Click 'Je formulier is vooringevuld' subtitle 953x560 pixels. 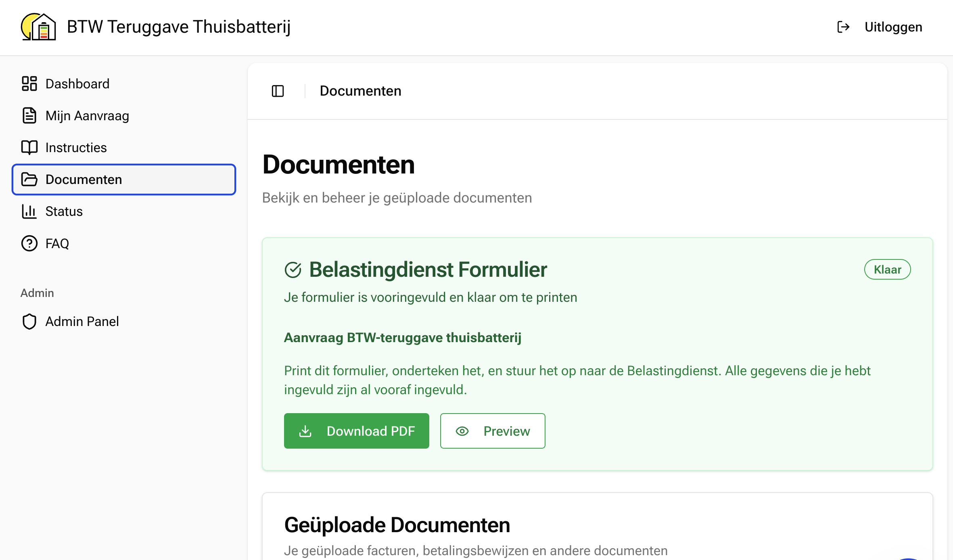point(431,297)
